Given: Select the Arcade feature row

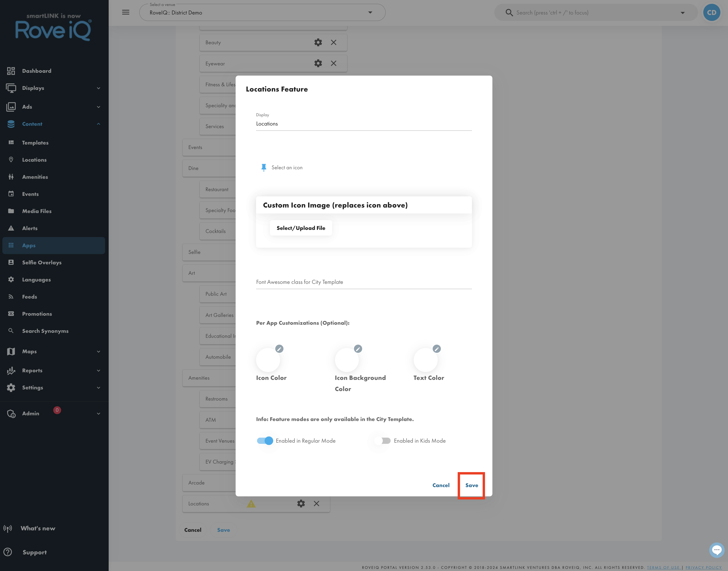Looking at the screenshot, I should point(209,483).
